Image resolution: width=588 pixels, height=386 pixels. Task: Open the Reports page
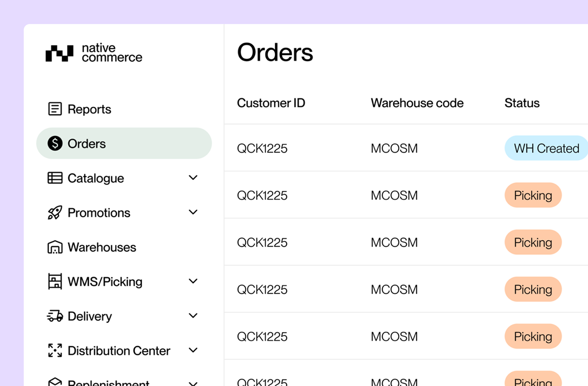click(x=89, y=109)
